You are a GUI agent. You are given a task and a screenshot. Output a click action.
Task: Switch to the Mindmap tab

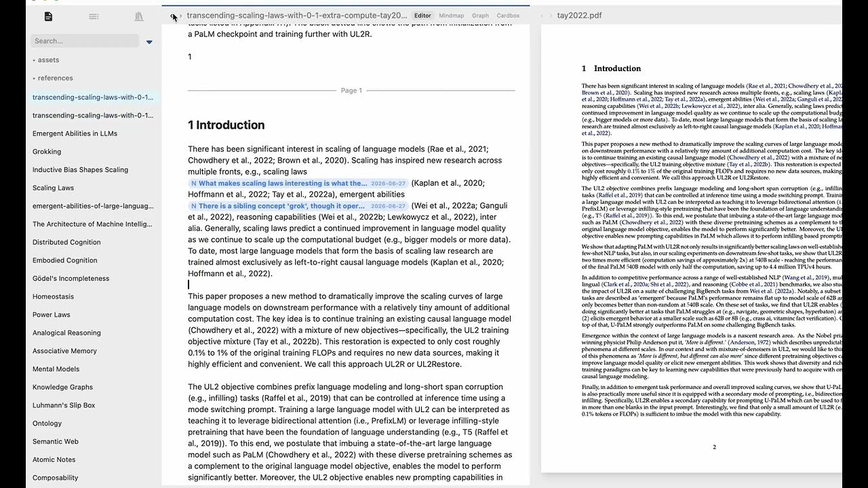451,16
